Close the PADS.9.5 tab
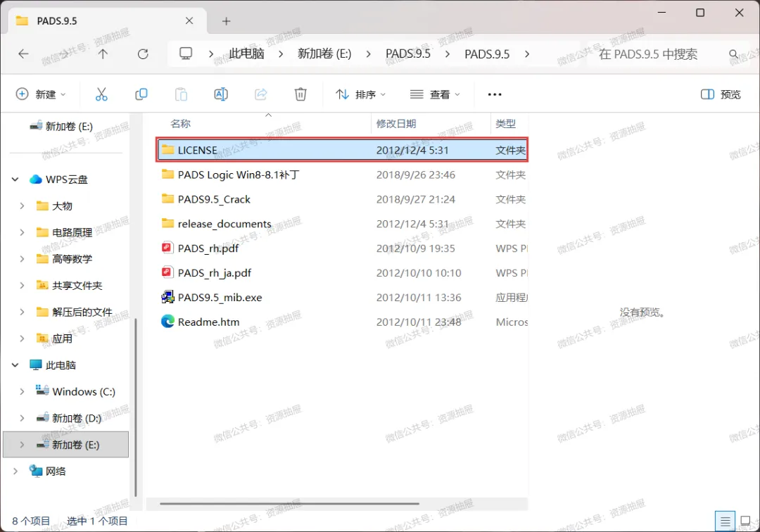 (189, 21)
